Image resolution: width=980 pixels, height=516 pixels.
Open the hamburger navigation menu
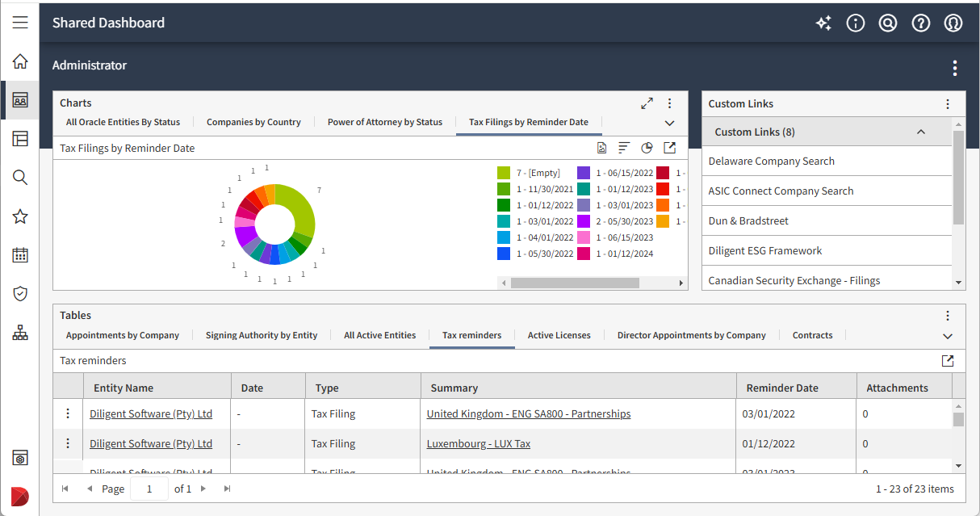coord(20,23)
